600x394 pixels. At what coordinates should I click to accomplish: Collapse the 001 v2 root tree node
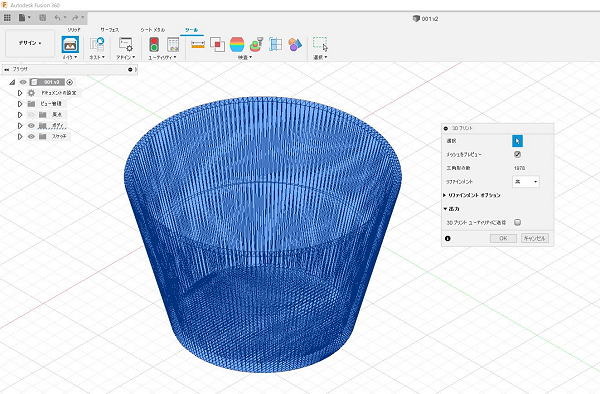coord(12,82)
